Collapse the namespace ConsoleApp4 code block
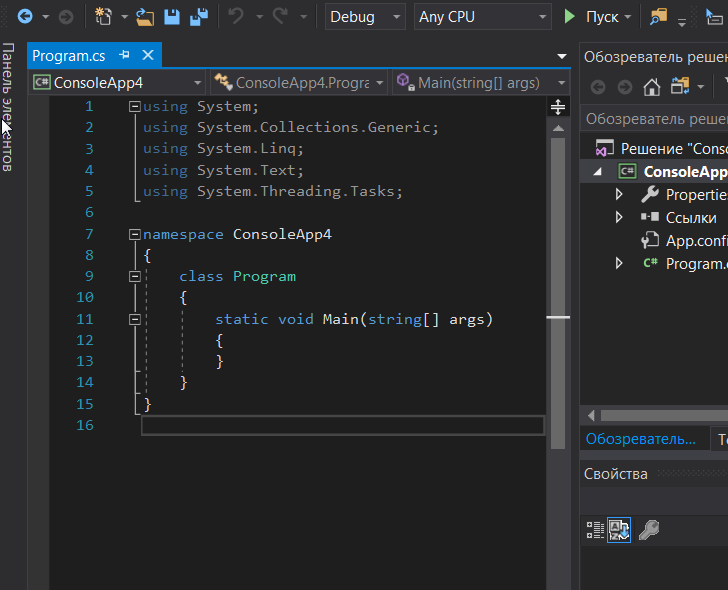 tap(134, 234)
